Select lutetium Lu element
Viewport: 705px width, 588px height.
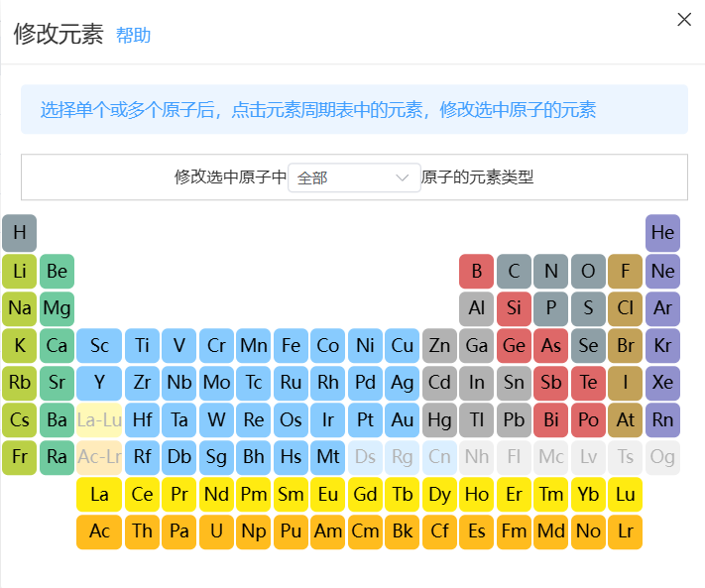coord(625,495)
